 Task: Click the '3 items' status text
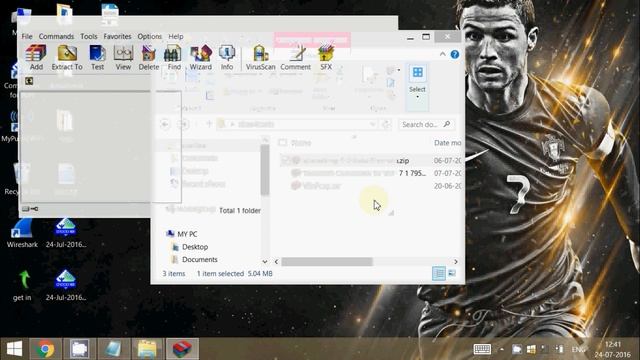coord(174,273)
